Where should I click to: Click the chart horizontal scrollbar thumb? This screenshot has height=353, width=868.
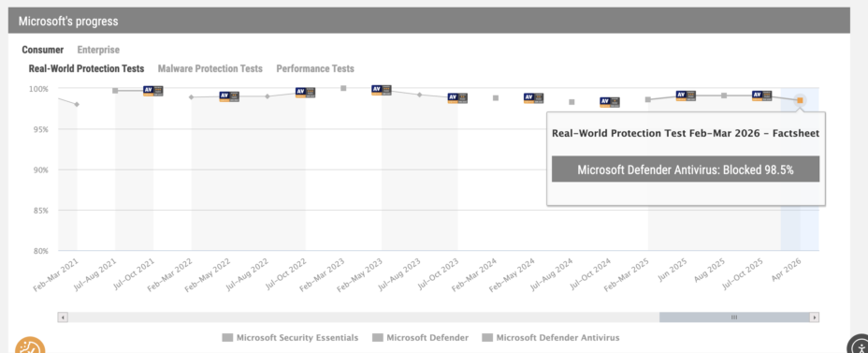(x=734, y=317)
